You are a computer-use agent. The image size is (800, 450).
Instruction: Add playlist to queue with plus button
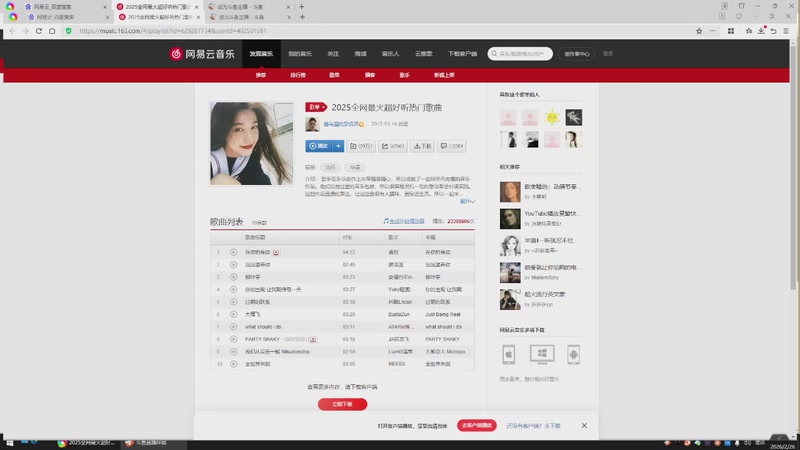[x=338, y=146]
